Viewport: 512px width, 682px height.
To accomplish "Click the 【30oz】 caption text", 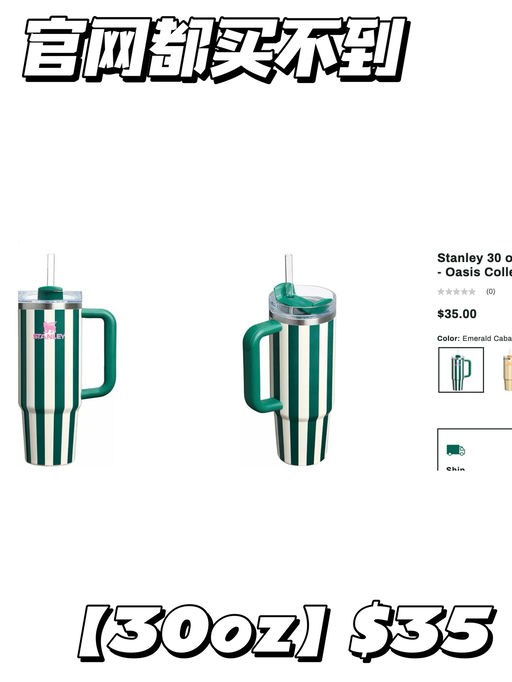I will pyautogui.click(x=204, y=632).
